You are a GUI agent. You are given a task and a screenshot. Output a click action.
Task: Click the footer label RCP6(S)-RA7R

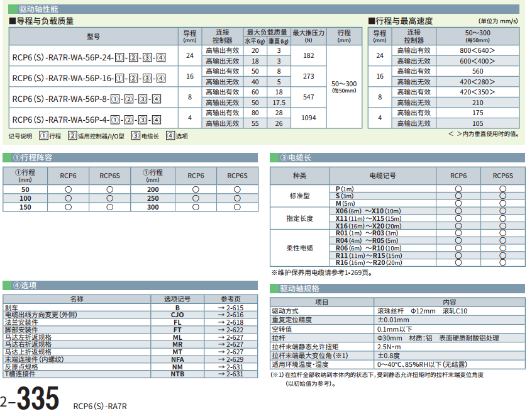pyautogui.click(x=100, y=406)
